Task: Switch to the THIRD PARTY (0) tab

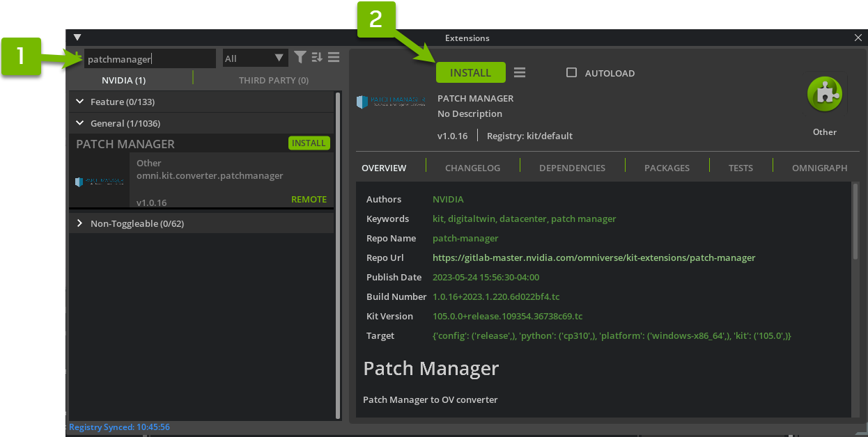Action: 274,80
